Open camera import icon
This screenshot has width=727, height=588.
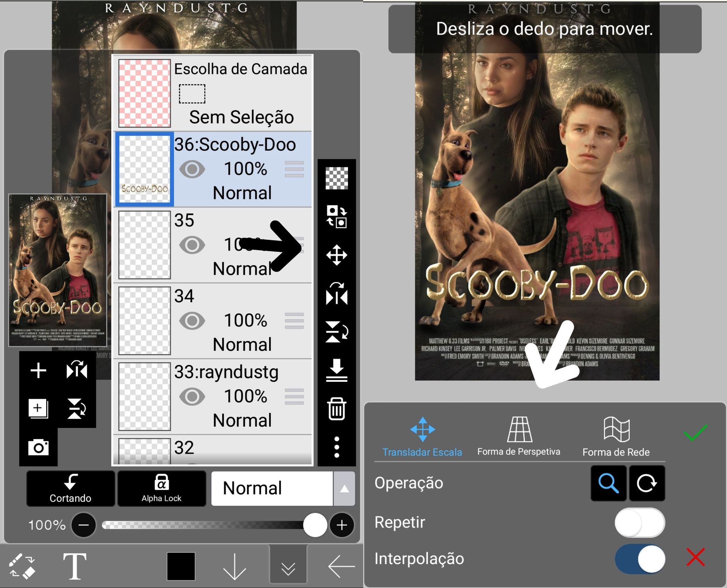[x=38, y=447]
